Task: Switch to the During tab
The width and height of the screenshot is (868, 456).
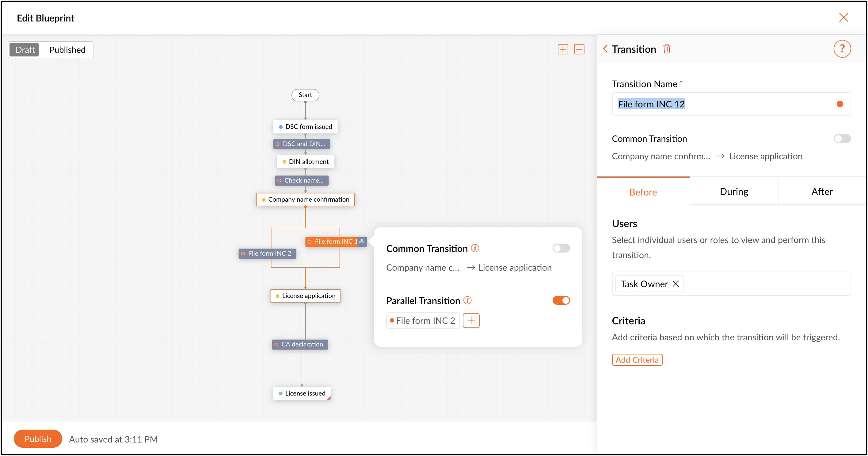Action: coord(733,191)
